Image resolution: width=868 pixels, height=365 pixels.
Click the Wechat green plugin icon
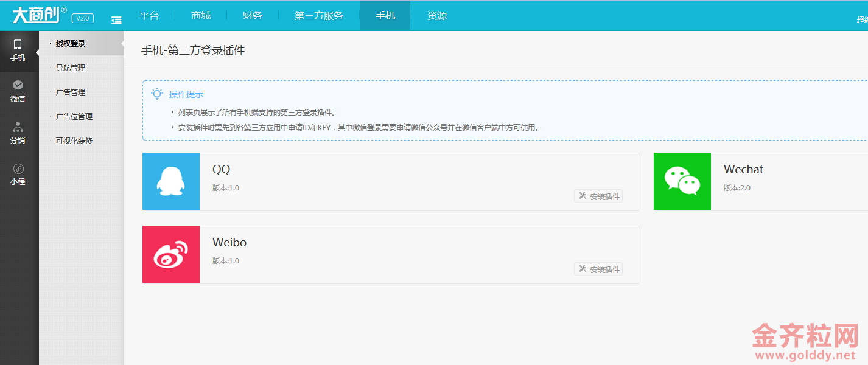point(682,181)
